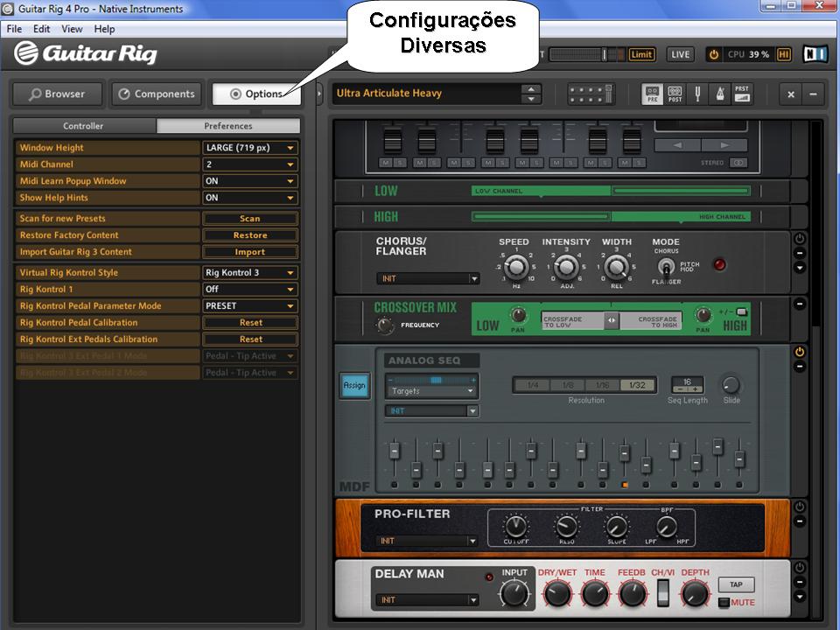This screenshot has width=840, height=630.
Task: Open the Edit menu
Action: coord(41,29)
